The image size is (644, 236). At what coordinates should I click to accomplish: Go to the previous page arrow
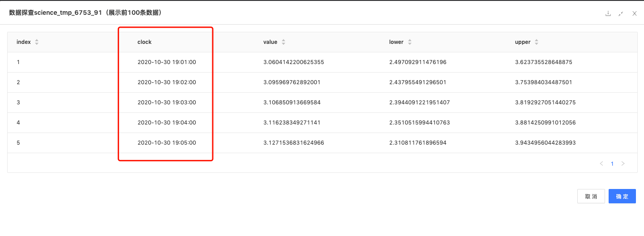click(x=601, y=163)
